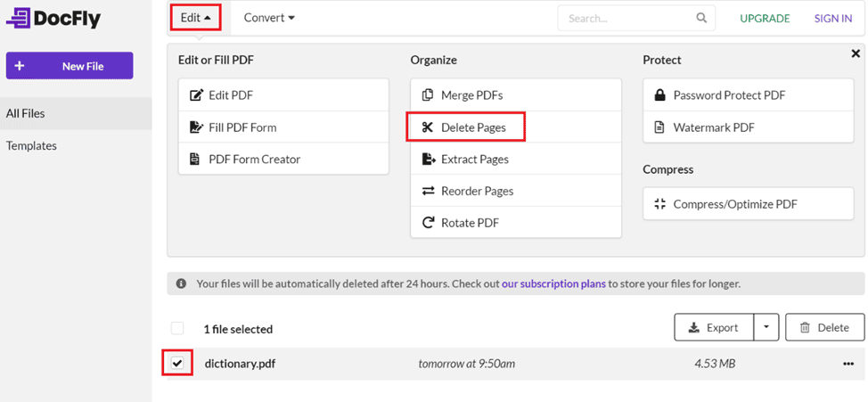Screen dimensions: 868x402
Task: Click the DocFly logo
Action: coord(53,18)
